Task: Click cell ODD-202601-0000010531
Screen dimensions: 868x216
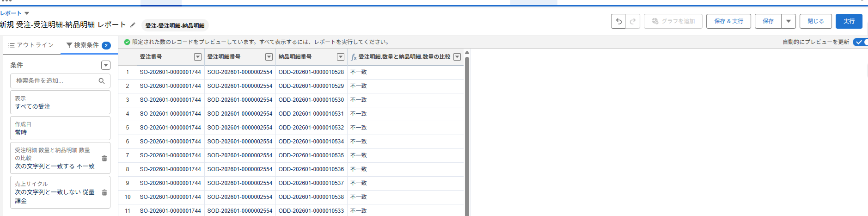Action: [x=311, y=114]
